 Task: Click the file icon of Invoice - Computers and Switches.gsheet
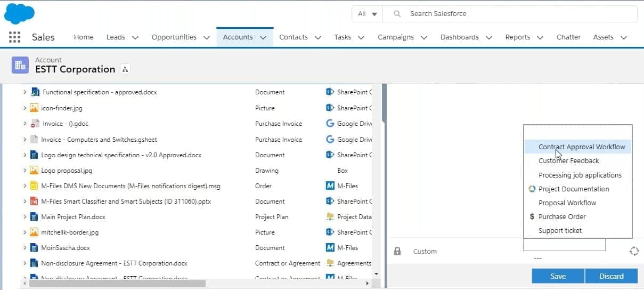click(x=34, y=140)
